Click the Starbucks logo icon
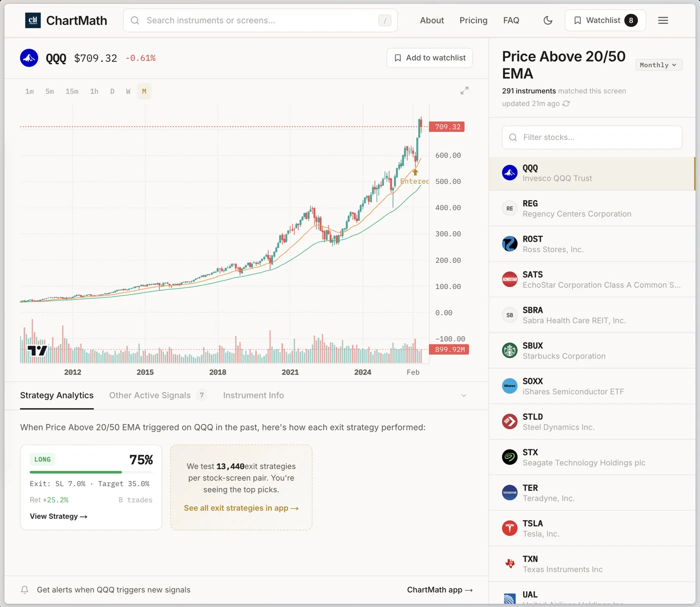This screenshot has width=700, height=607. click(x=509, y=350)
